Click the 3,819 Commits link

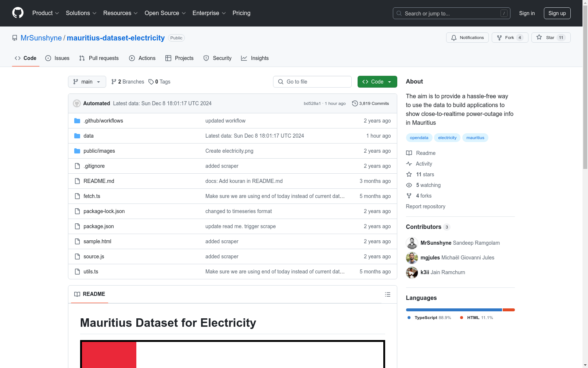tap(370, 103)
